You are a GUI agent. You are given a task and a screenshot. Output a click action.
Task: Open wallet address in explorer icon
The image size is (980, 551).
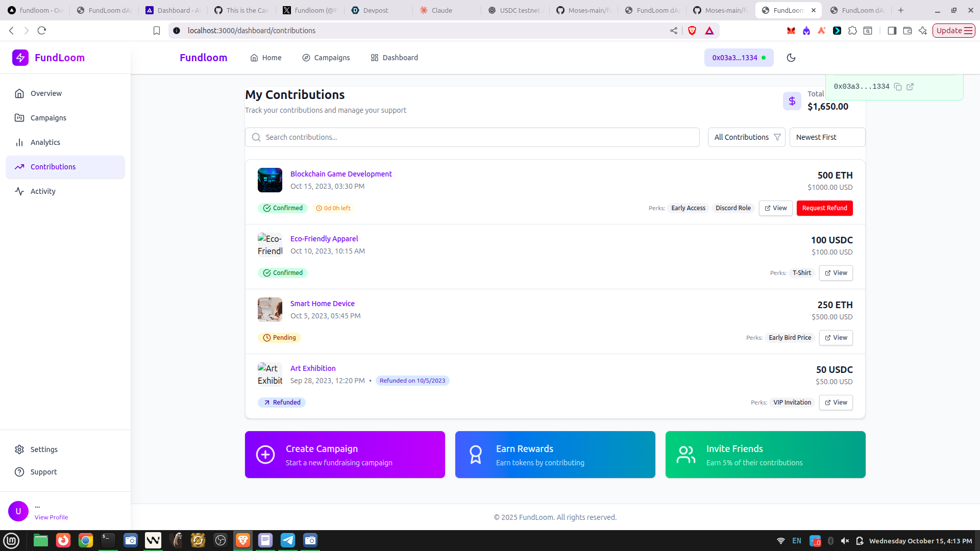click(x=910, y=87)
